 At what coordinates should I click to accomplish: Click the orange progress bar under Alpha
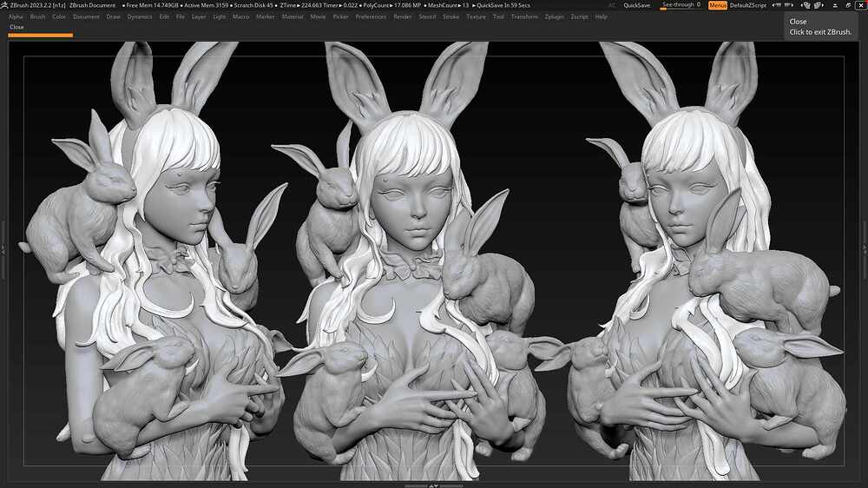pyautogui.click(x=41, y=35)
